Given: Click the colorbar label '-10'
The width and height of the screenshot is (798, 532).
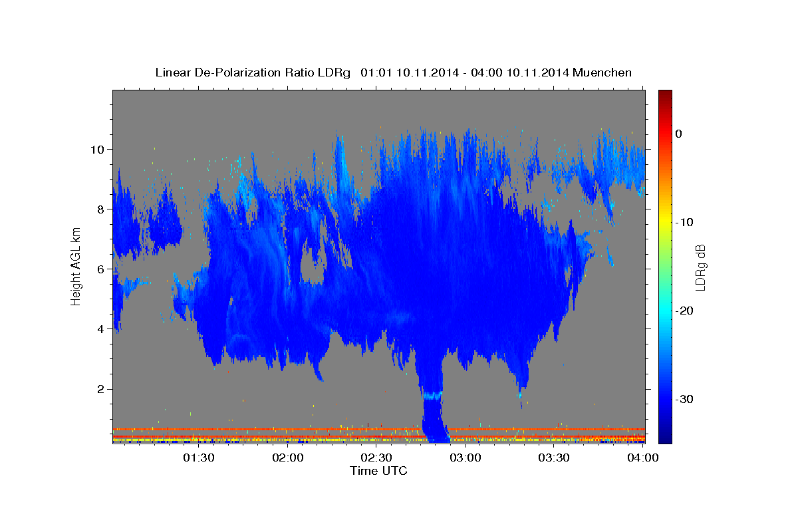Looking at the screenshot, I should 684,222.
